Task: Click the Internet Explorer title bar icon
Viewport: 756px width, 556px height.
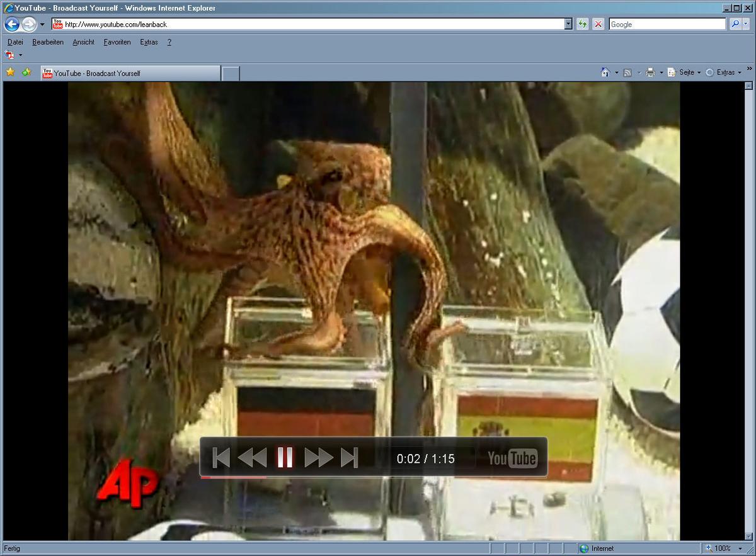Action: 8,8
